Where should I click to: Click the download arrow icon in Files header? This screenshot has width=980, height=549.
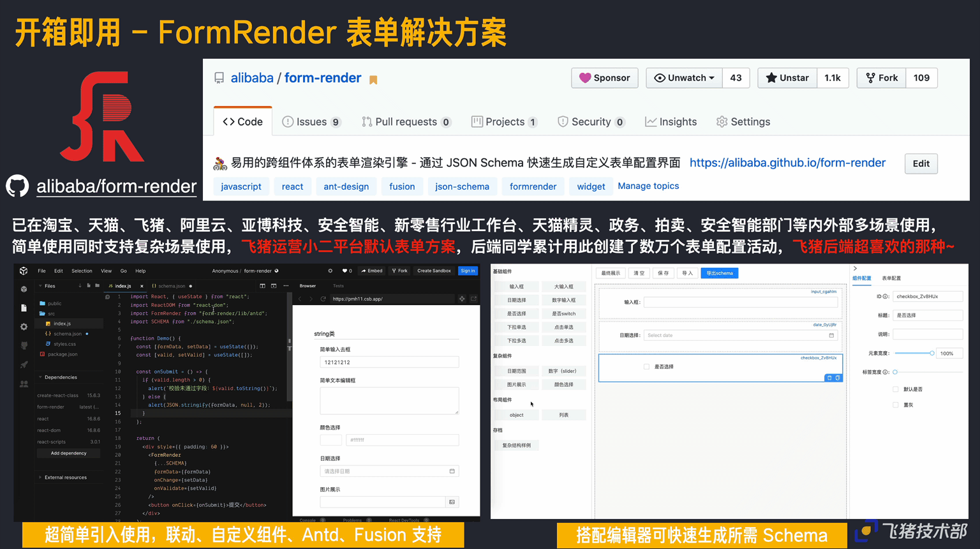[80, 285]
